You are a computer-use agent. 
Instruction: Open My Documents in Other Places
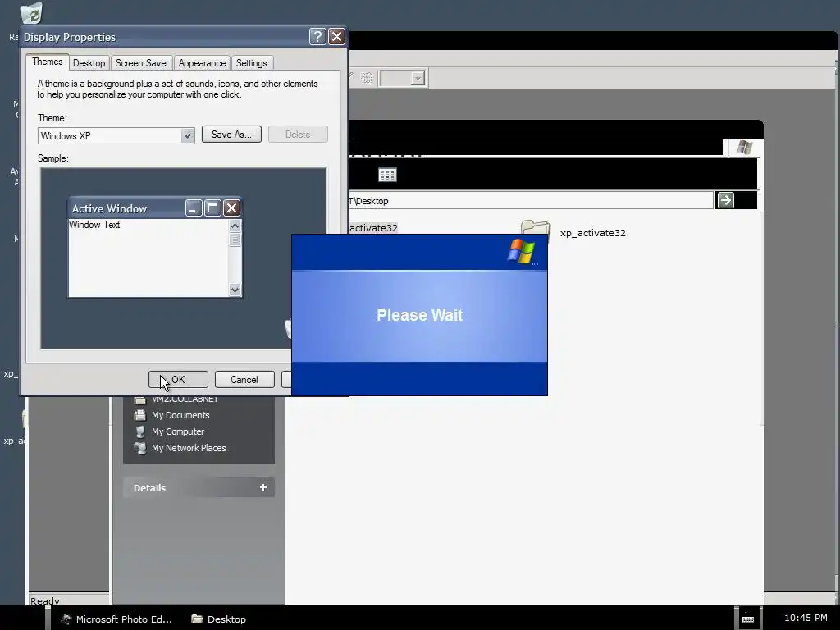pos(180,415)
